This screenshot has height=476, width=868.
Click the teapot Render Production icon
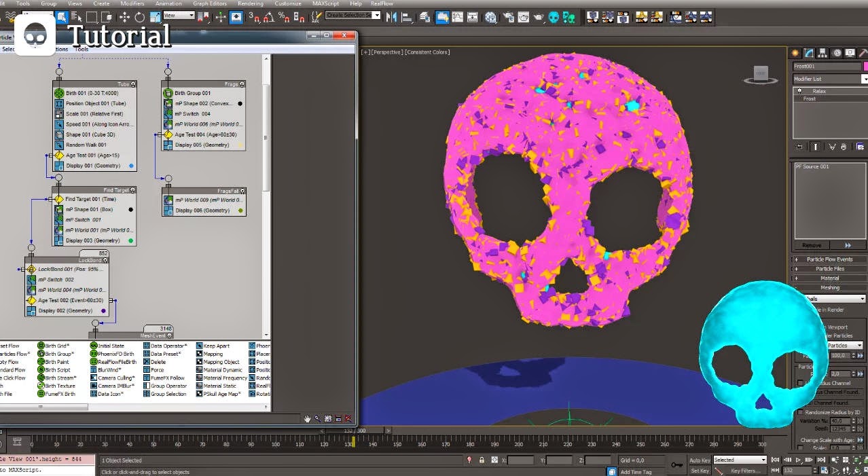coord(539,17)
